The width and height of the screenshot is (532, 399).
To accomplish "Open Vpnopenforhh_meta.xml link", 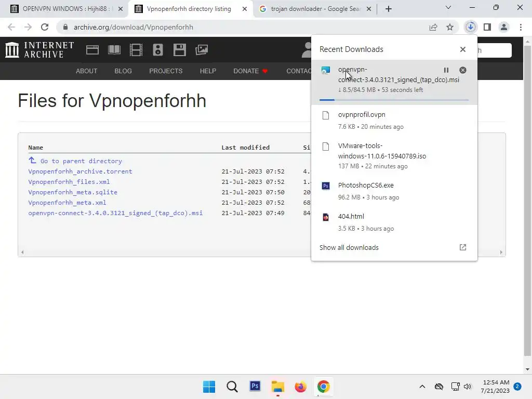I will pos(67,203).
